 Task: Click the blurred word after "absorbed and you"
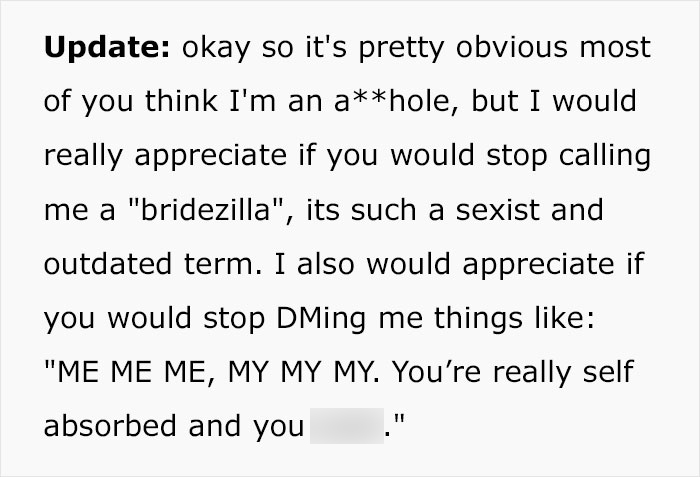tap(346, 426)
